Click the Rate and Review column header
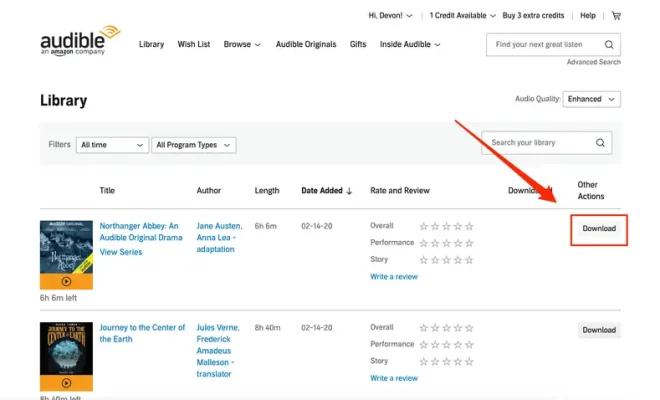660x400 pixels. (x=400, y=191)
